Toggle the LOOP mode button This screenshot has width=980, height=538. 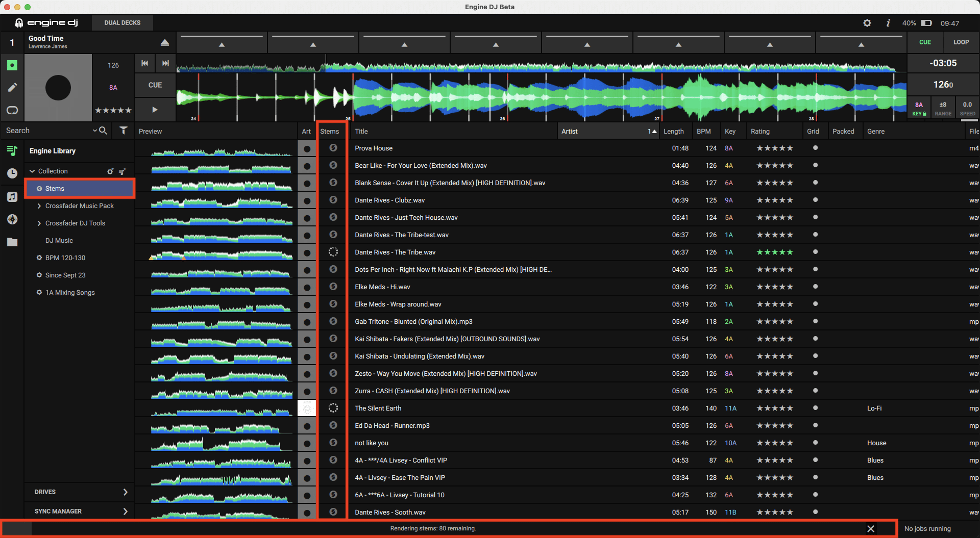[961, 42]
